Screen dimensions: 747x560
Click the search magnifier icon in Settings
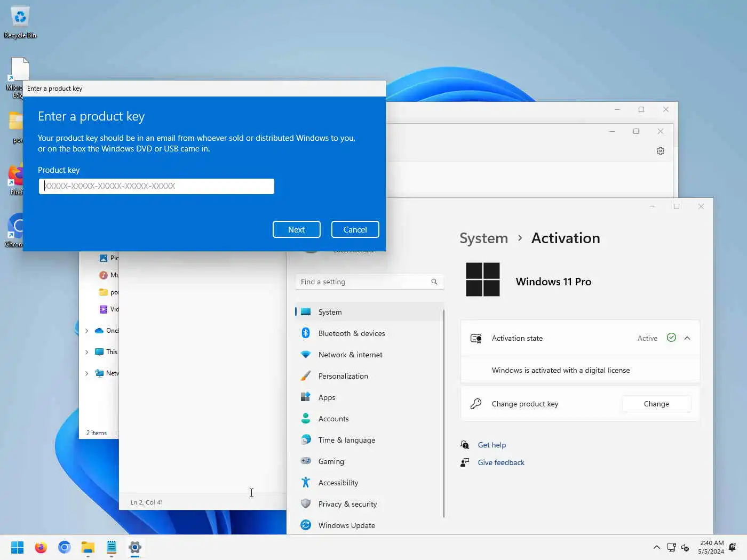(434, 282)
